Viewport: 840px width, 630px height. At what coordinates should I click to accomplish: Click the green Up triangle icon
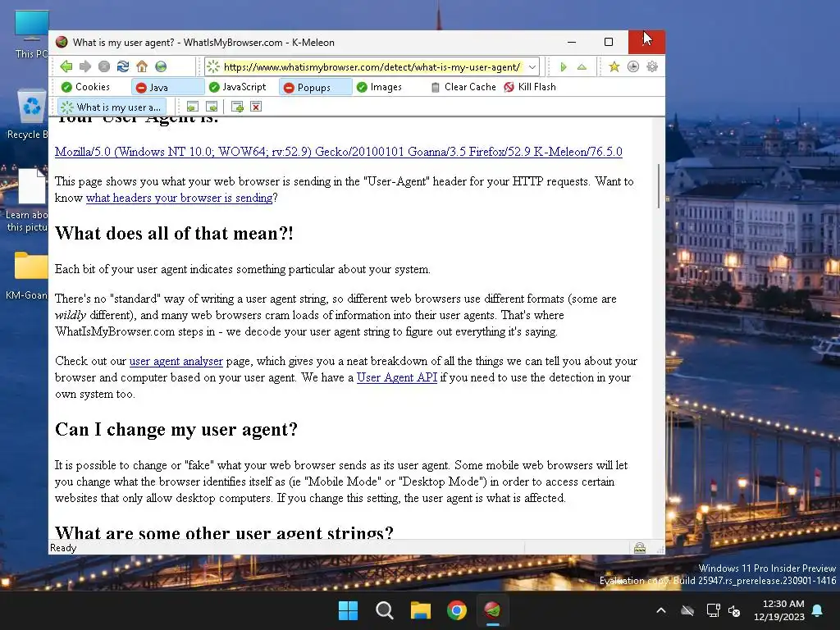582,67
